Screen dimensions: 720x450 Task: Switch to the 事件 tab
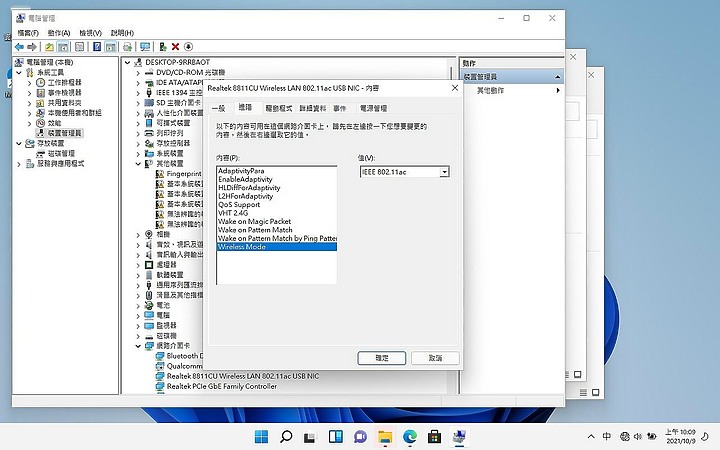point(339,108)
